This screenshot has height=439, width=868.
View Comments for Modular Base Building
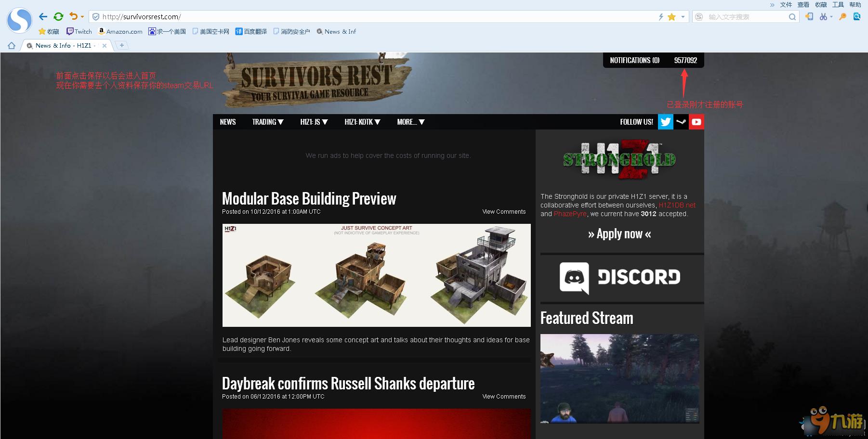pyautogui.click(x=504, y=212)
